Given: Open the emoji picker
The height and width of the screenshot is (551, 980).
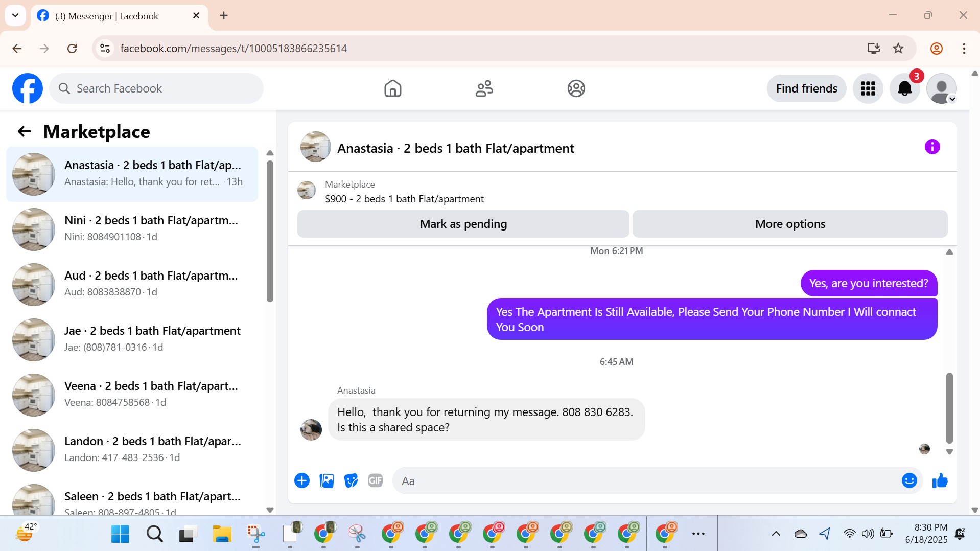Looking at the screenshot, I should (909, 481).
